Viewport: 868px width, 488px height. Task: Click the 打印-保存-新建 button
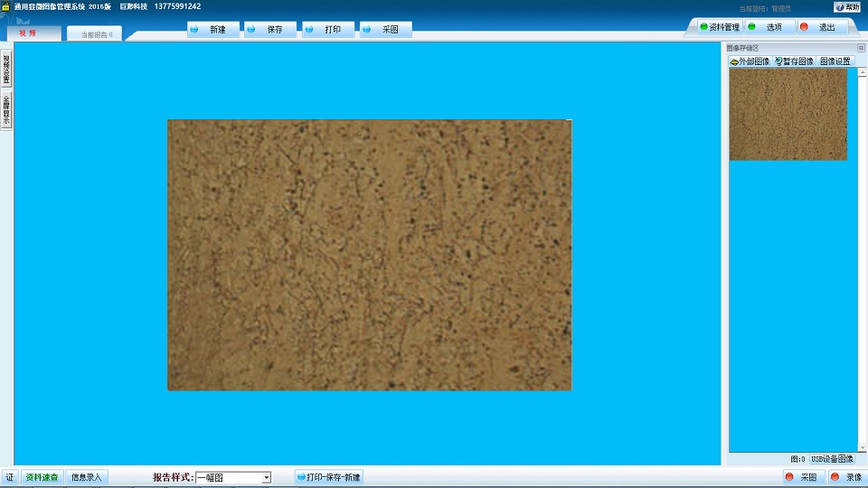tap(329, 477)
